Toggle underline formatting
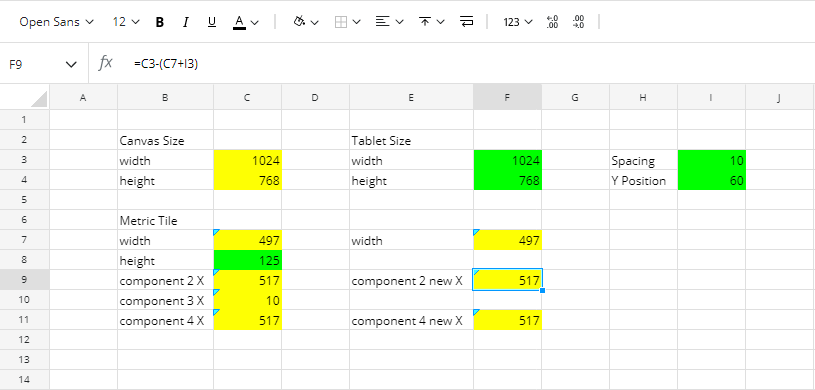The width and height of the screenshot is (815, 390). click(212, 22)
